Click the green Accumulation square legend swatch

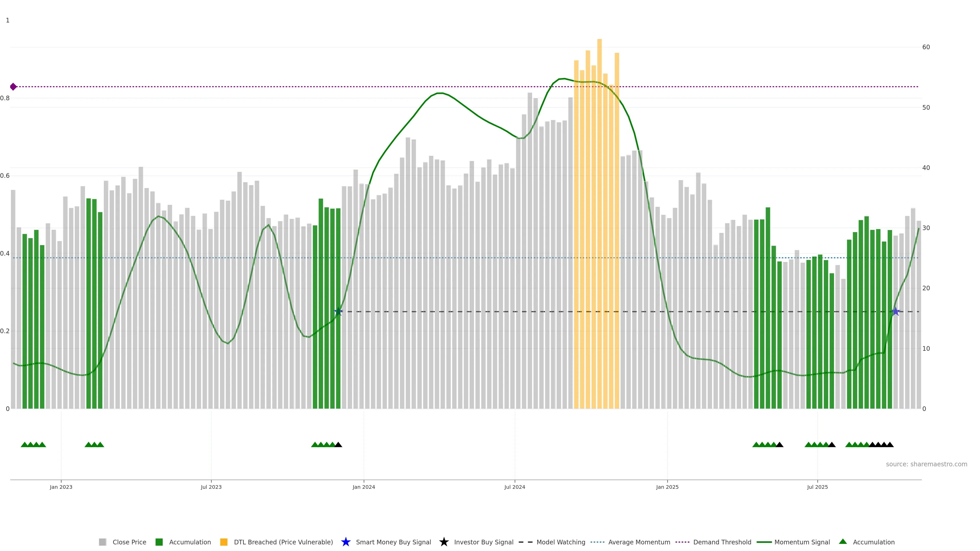pos(159,542)
